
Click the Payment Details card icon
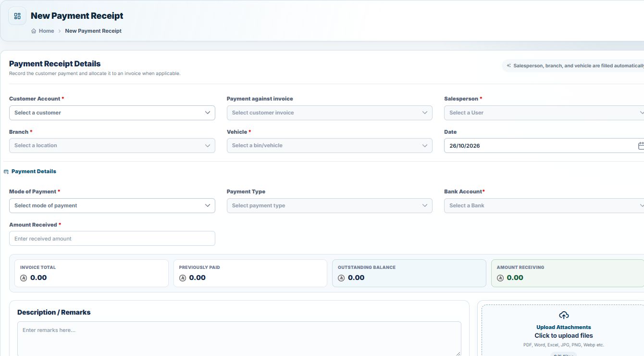6,172
